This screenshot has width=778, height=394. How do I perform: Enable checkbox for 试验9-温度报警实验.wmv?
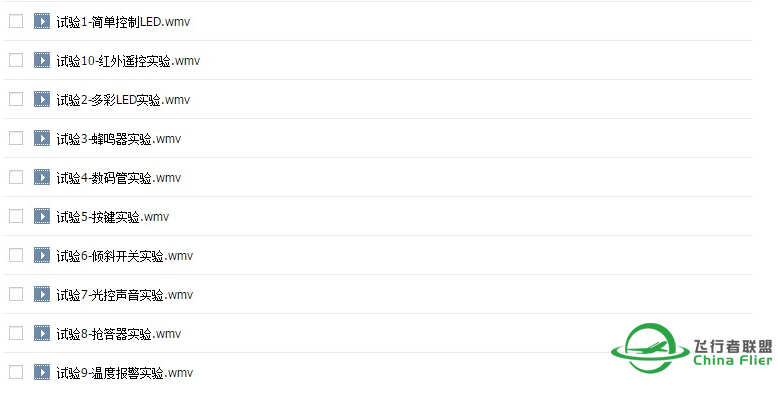(16, 372)
